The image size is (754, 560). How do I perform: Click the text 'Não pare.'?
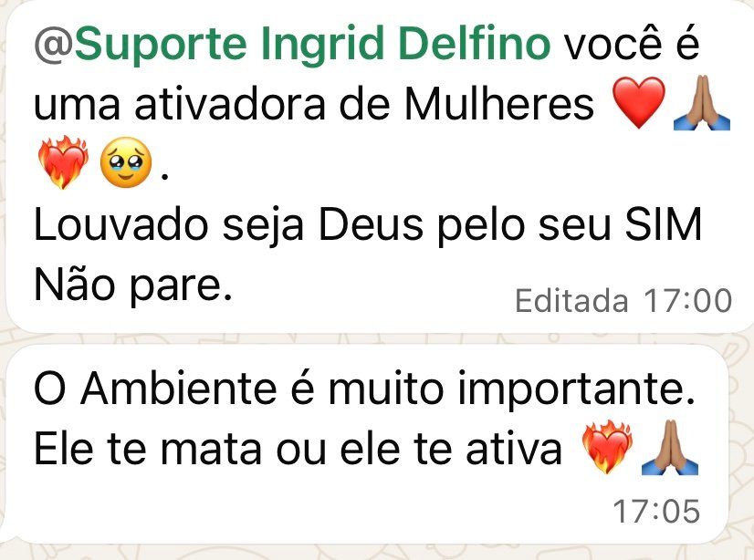(x=133, y=285)
